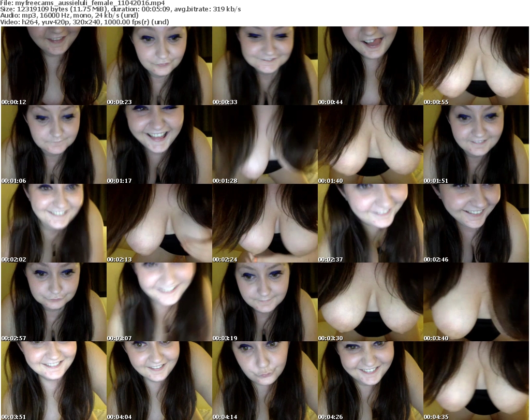The image size is (530, 420).
Task: Click the file name line in header
Action: [82, 3]
